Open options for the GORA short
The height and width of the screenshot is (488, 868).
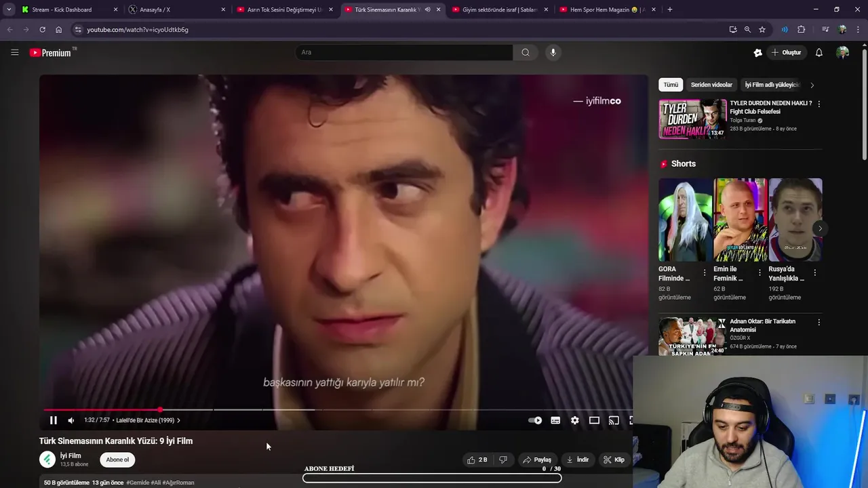coord(705,272)
